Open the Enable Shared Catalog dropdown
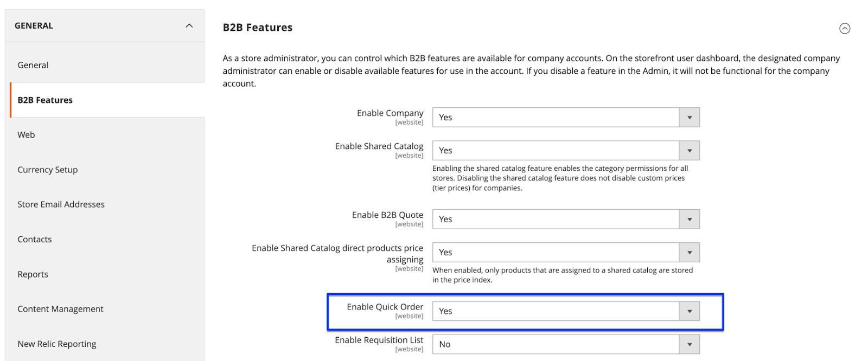 (690, 150)
